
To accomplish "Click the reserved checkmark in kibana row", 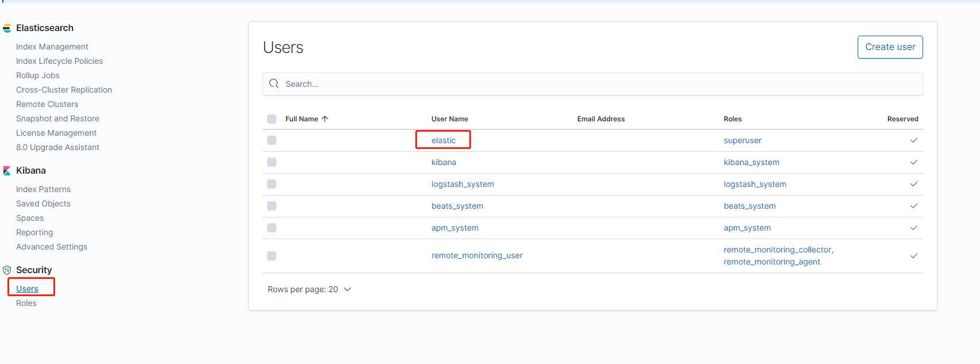I will click(913, 162).
